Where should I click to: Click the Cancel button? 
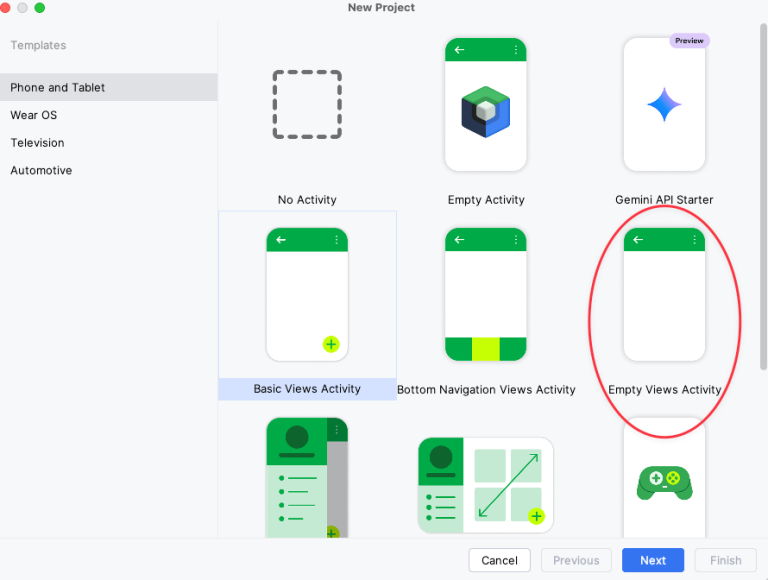[x=499, y=560]
